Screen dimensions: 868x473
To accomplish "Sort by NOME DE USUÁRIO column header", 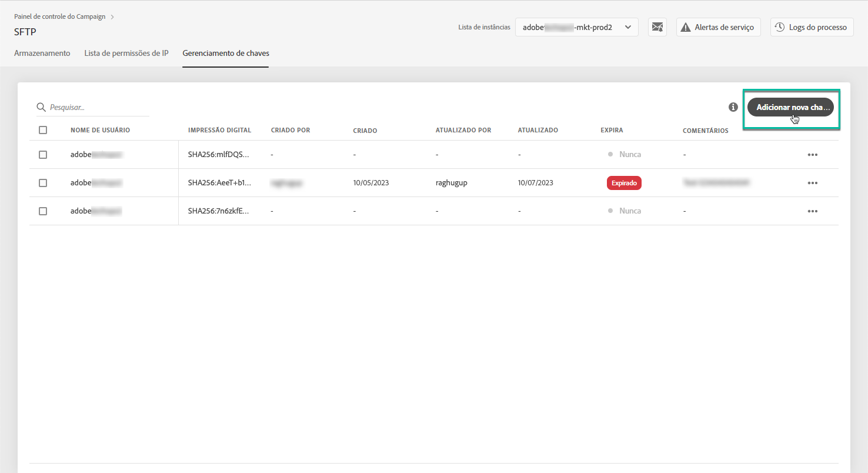I will coord(100,130).
